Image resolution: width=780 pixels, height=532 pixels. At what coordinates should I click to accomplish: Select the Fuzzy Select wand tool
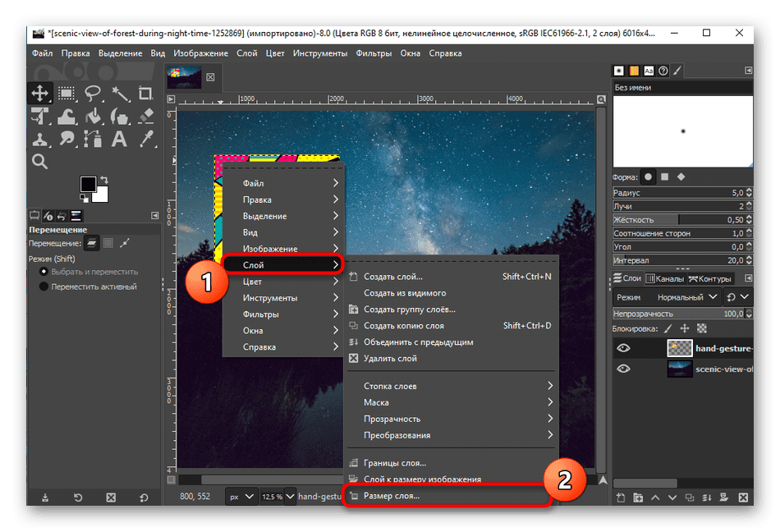(119, 93)
